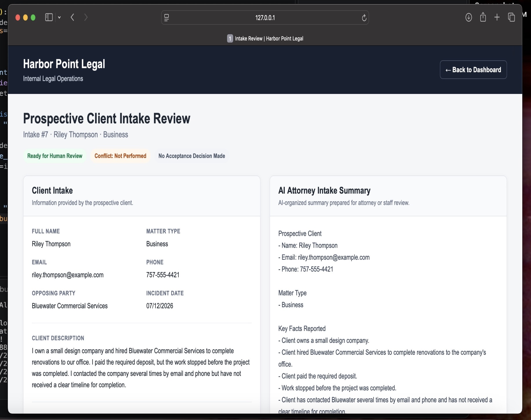Reload the page with the refresh icon
This screenshot has height=420, width=531.
[364, 18]
